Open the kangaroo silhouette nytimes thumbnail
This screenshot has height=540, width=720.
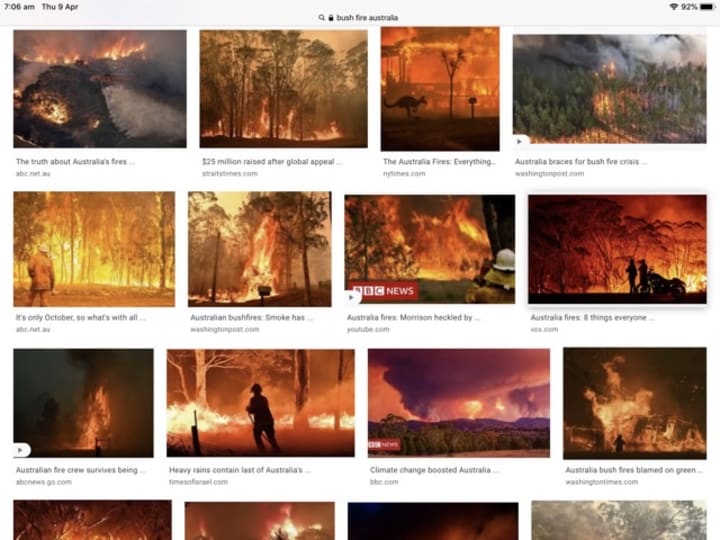(x=440, y=89)
